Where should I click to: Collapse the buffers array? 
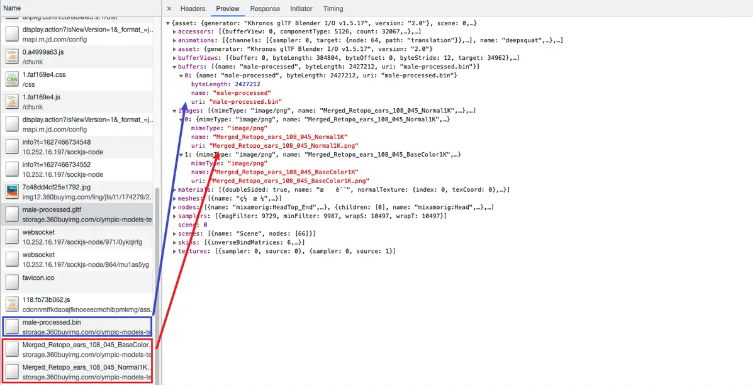pos(174,67)
